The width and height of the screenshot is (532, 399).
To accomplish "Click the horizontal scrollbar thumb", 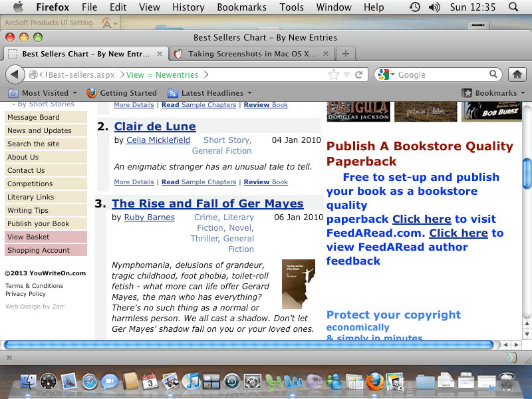I will 249,345.
